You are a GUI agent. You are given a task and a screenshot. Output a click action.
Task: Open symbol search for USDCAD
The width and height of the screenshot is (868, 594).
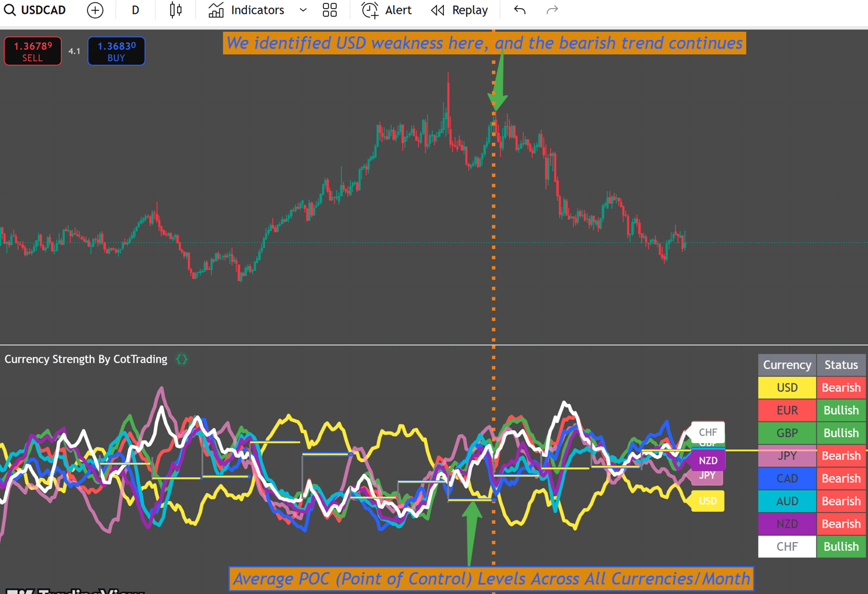coord(35,10)
